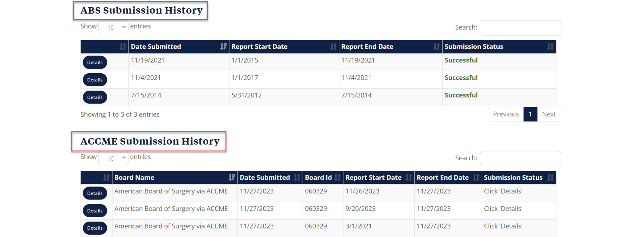The height and width of the screenshot is (237, 644).
Task: Click Details for 7/15/2014 ABS submission
Action: pos(95,97)
